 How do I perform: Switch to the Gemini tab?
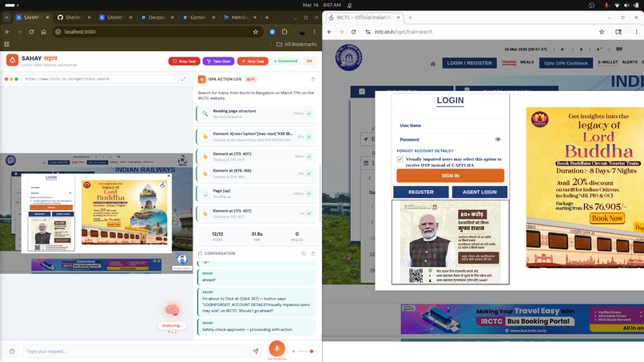click(197, 18)
